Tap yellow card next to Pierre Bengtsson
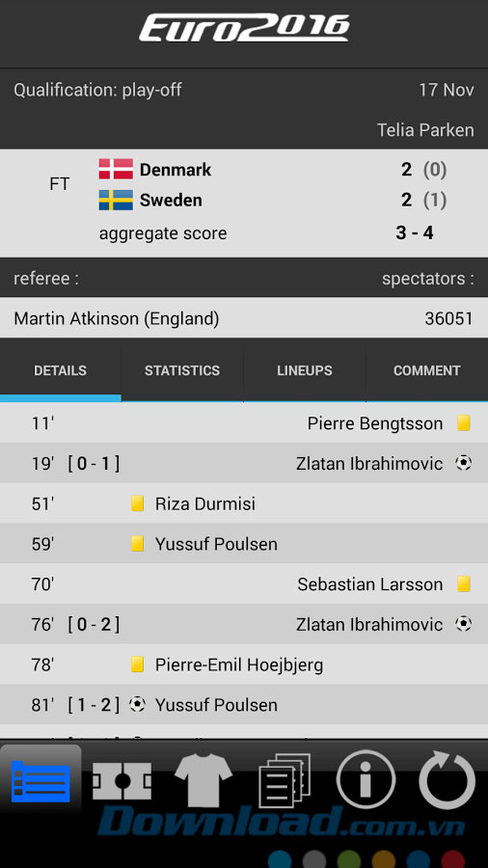This screenshot has width=488, height=868. point(464,423)
